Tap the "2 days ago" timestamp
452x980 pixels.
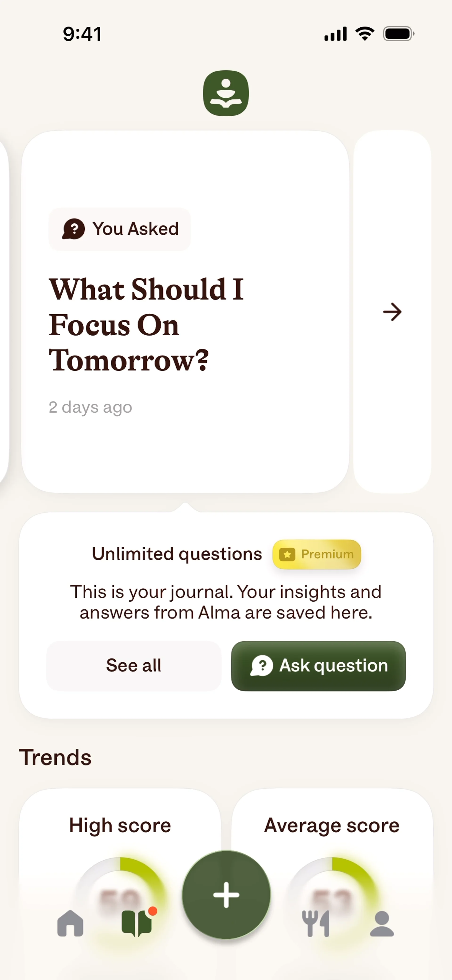[90, 407]
